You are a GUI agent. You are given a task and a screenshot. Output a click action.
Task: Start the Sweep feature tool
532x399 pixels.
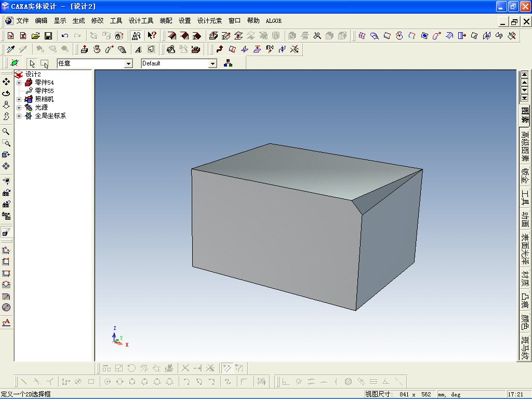(x=109, y=49)
